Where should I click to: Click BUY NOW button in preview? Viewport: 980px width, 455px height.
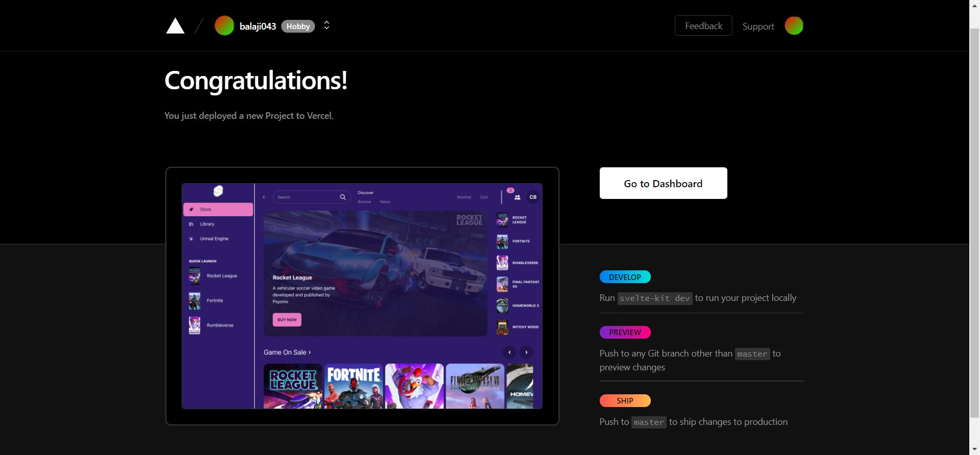pyautogui.click(x=287, y=320)
